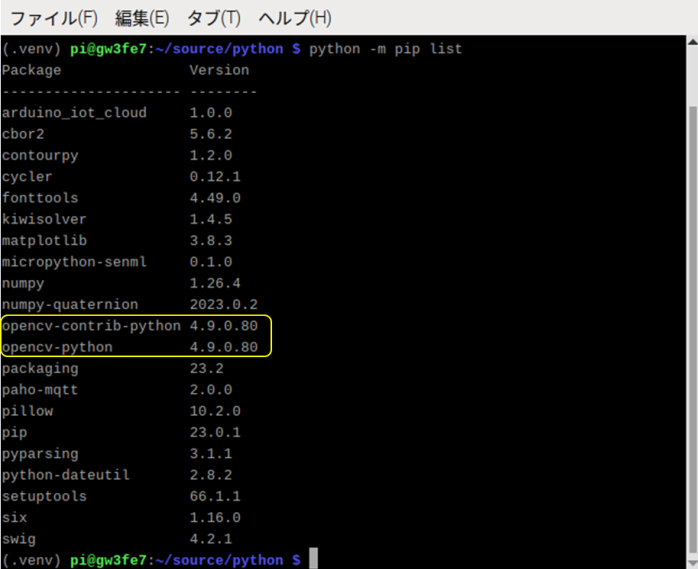Open the ファイル(F) menu
The height and width of the screenshot is (569, 698).
pyautogui.click(x=53, y=18)
